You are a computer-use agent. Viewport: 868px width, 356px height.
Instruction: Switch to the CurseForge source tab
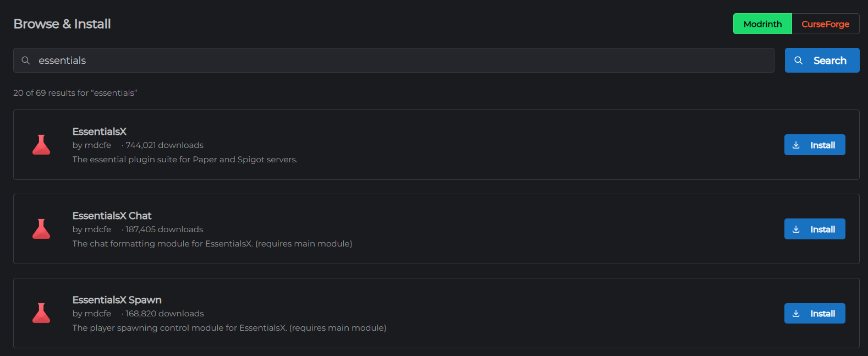point(825,24)
